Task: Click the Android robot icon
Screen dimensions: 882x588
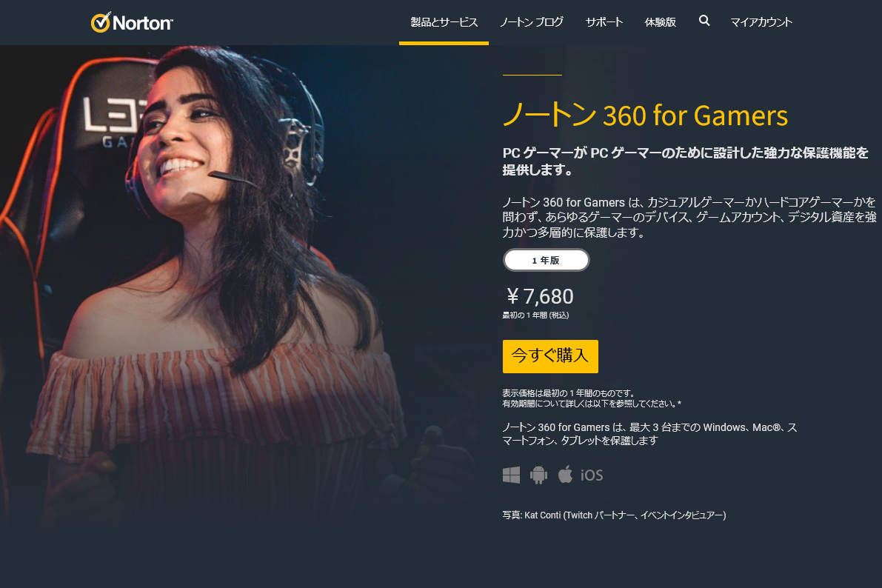Action: [x=538, y=475]
